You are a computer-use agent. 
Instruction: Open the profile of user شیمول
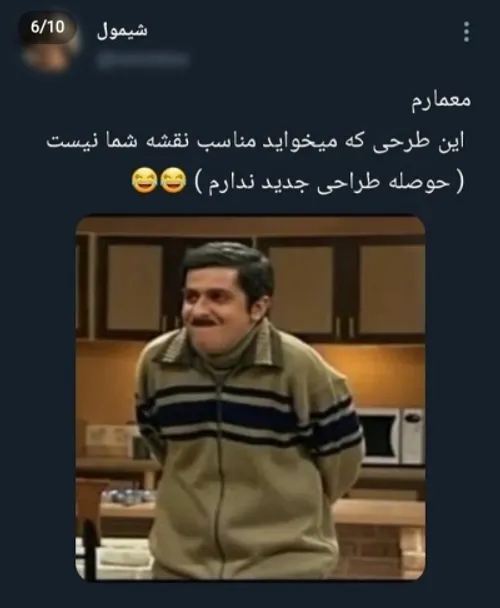point(122,31)
